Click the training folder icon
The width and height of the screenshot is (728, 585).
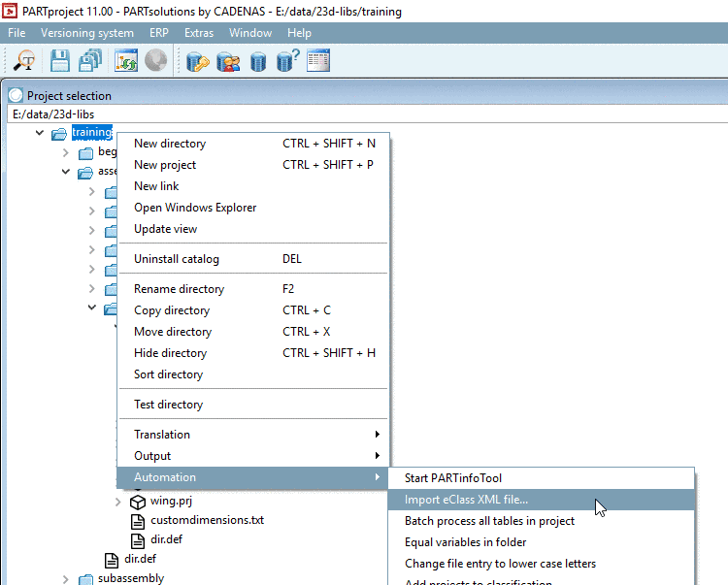59,134
